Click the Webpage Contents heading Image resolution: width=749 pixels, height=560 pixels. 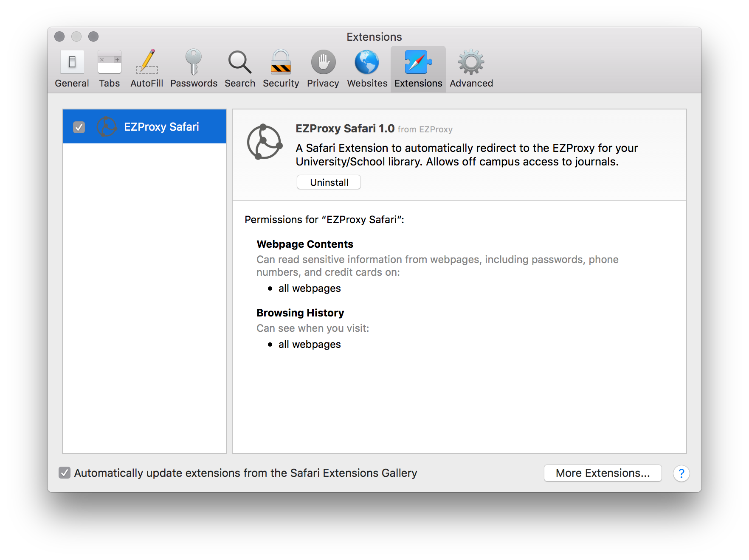[305, 244]
